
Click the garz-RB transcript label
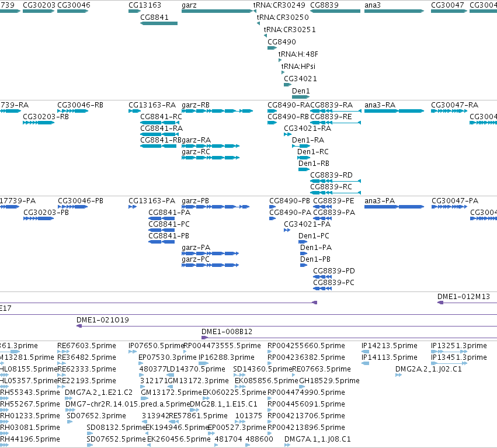(x=196, y=105)
